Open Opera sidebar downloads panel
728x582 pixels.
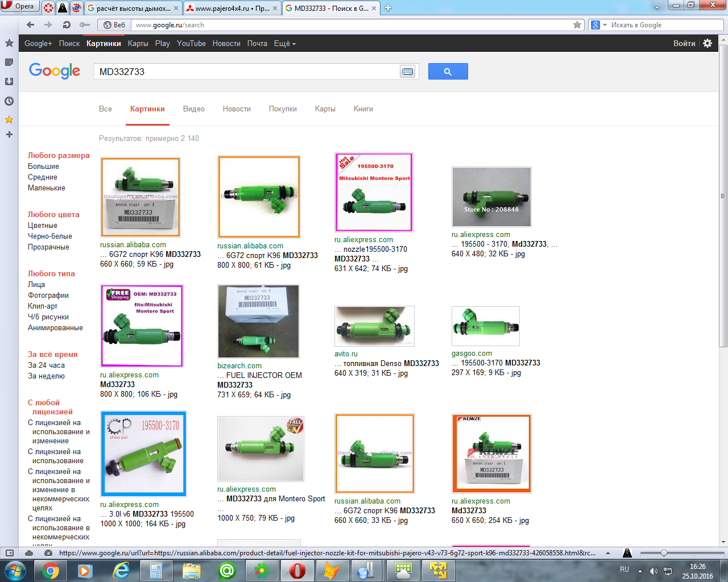[9, 81]
